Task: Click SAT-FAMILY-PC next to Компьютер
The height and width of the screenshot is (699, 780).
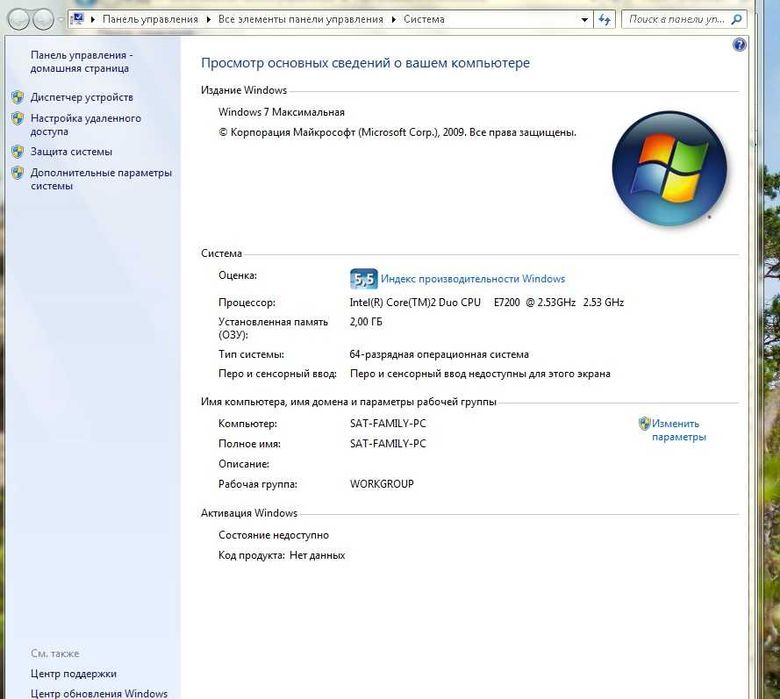Action: click(388, 424)
